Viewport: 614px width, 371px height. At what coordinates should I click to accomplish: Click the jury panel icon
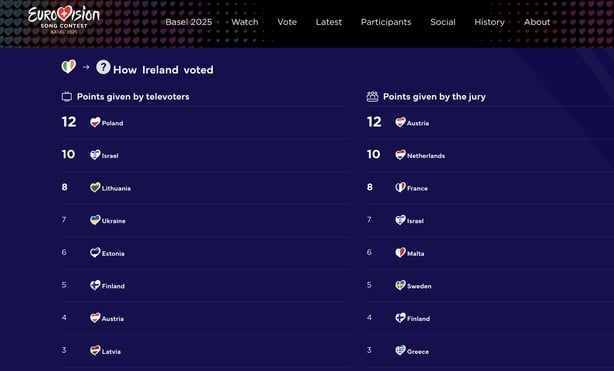click(372, 96)
